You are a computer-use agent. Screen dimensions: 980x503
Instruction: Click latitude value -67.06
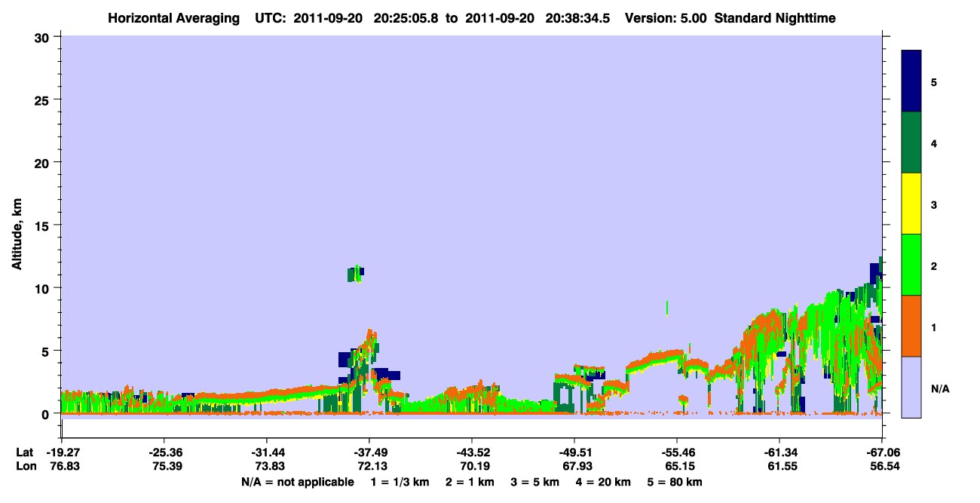(882, 452)
